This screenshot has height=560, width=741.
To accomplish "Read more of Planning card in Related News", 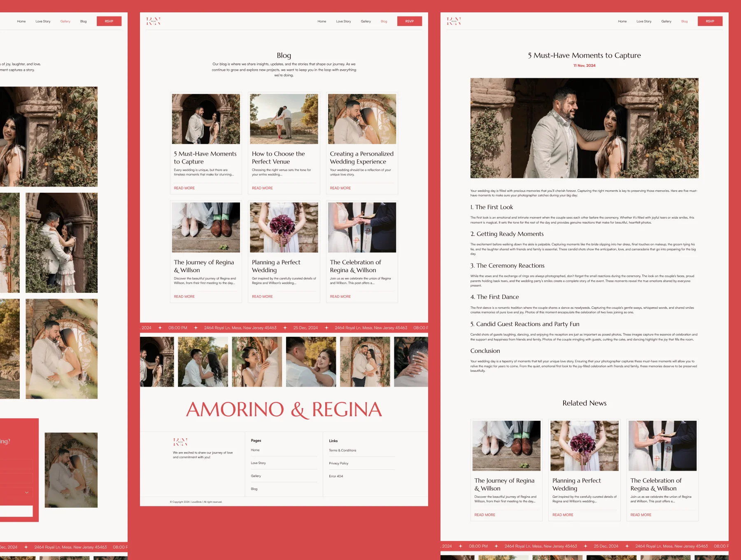I will coord(563,515).
